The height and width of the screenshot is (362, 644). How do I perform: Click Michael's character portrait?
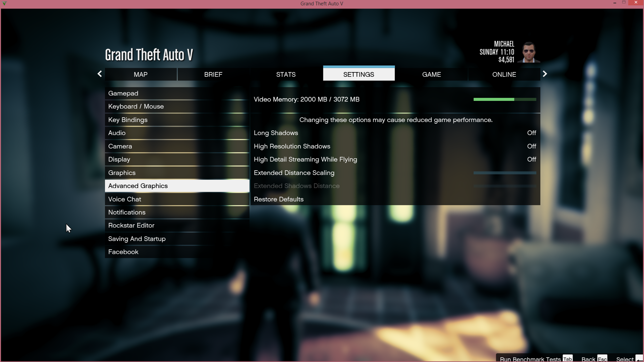pos(529,52)
